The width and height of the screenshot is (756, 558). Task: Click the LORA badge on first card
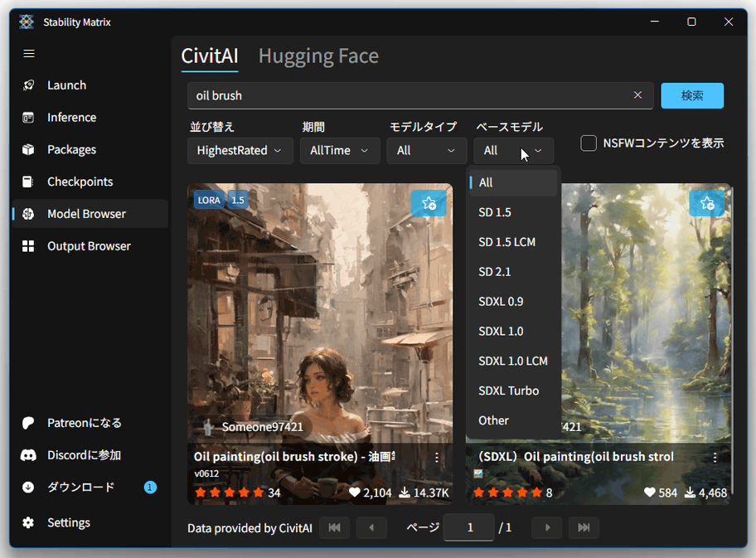tap(209, 200)
